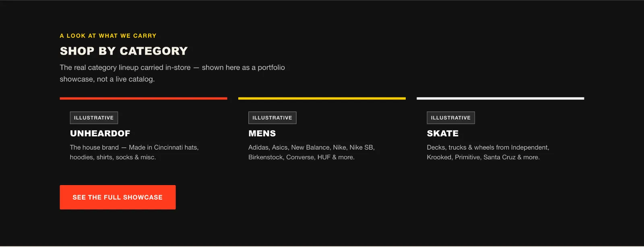The width and height of the screenshot is (644, 247).
Task: Click the 'The real category lineup carried in-store' paragraph
Action: click(172, 73)
